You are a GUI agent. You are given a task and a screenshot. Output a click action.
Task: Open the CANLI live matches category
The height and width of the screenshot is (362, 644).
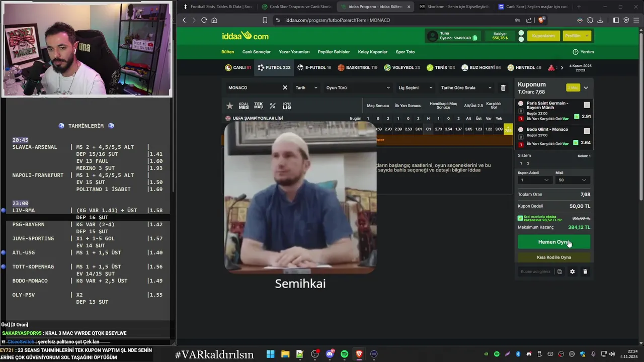238,67
